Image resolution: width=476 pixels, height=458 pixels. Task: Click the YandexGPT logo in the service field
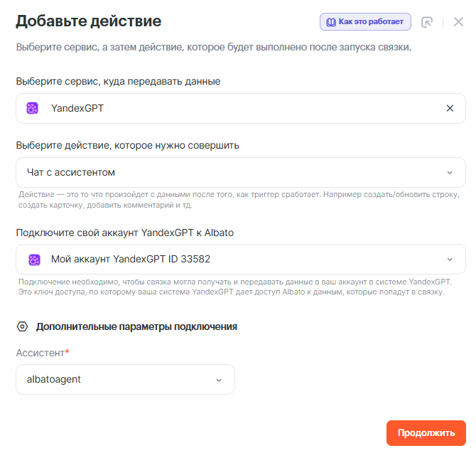pos(33,109)
